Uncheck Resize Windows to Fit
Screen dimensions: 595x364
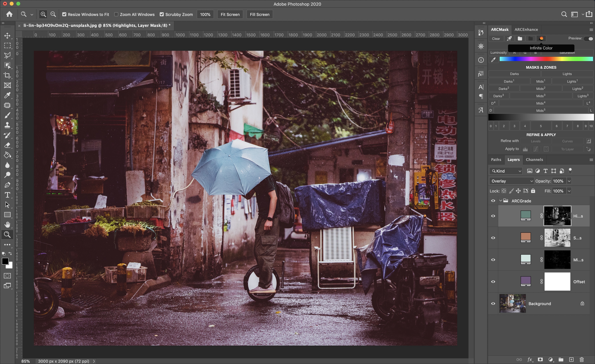[64, 14]
